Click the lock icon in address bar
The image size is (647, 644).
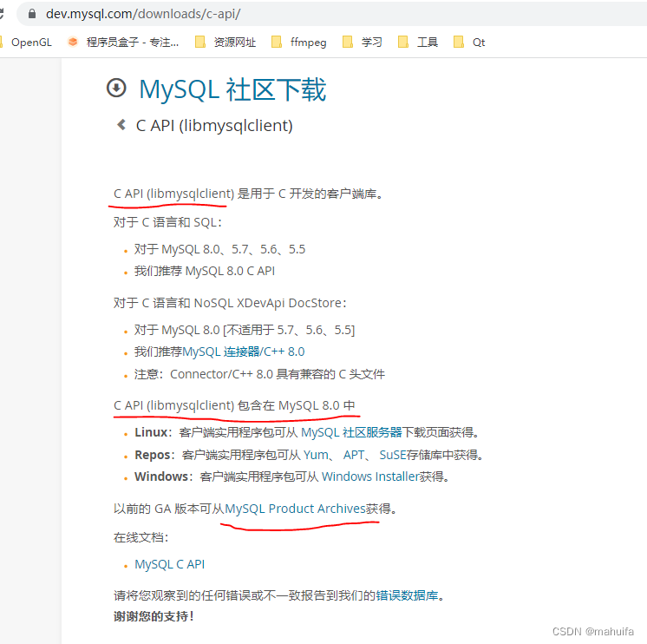(x=32, y=14)
